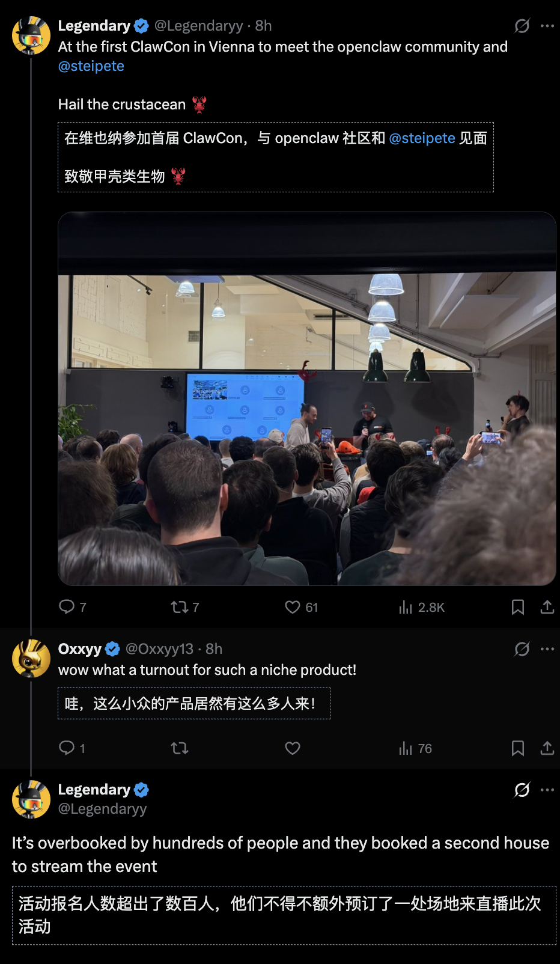560x964 pixels.
Task: Bookmark Oxxyy's reply
Action: pos(517,748)
